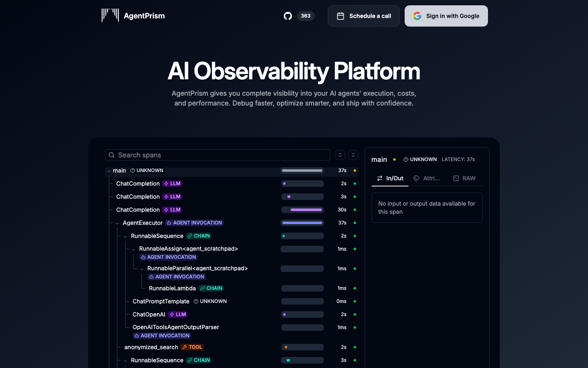The width and height of the screenshot is (588, 368).
Task: Collapse the 2s RunnableSequence node
Action: pyautogui.click(x=125, y=236)
